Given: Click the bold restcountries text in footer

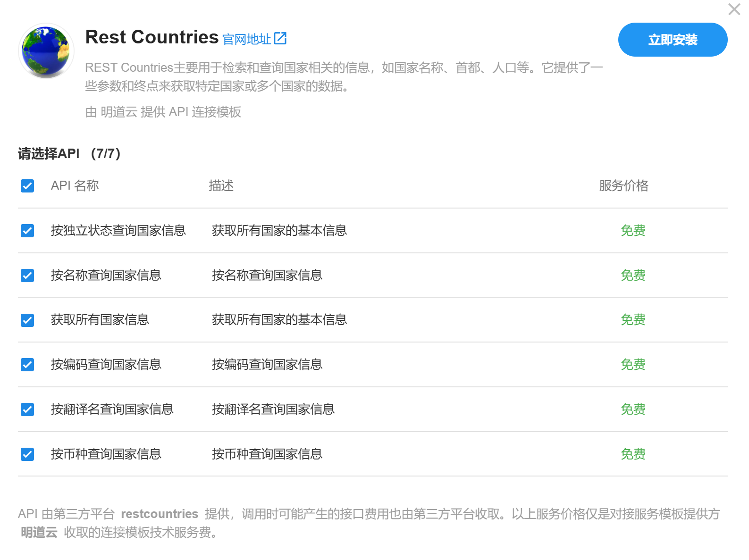Looking at the screenshot, I should pyautogui.click(x=160, y=514).
